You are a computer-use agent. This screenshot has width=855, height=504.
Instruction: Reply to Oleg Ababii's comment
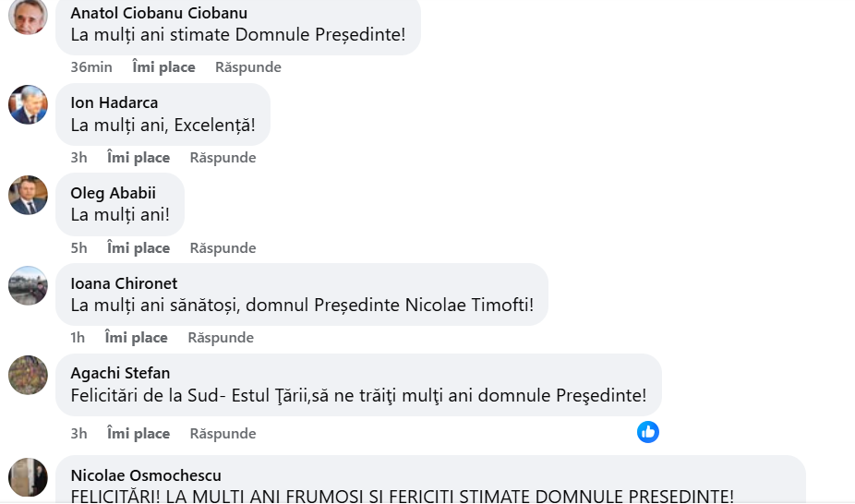point(223,248)
